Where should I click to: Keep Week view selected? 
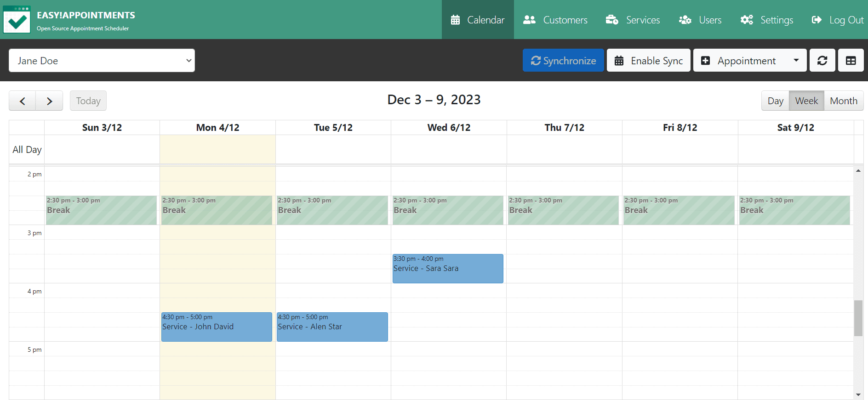(x=806, y=101)
